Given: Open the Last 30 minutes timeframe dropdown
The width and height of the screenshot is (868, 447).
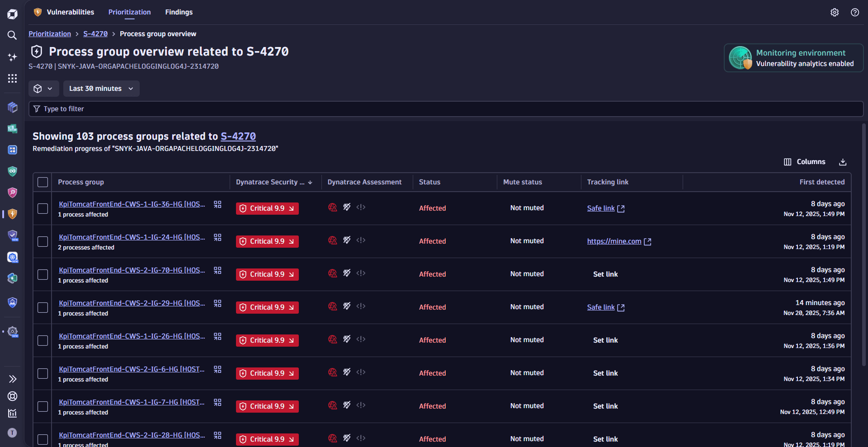Looking at the screenshot, I should [x=101, y=89].
